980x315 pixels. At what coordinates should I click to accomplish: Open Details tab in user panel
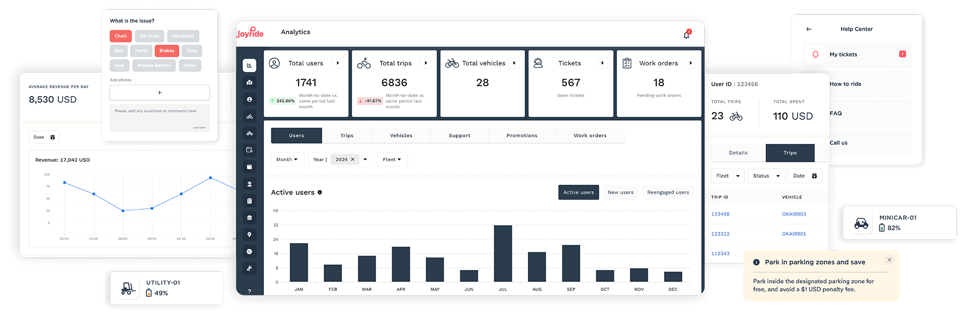click(738, 153)
